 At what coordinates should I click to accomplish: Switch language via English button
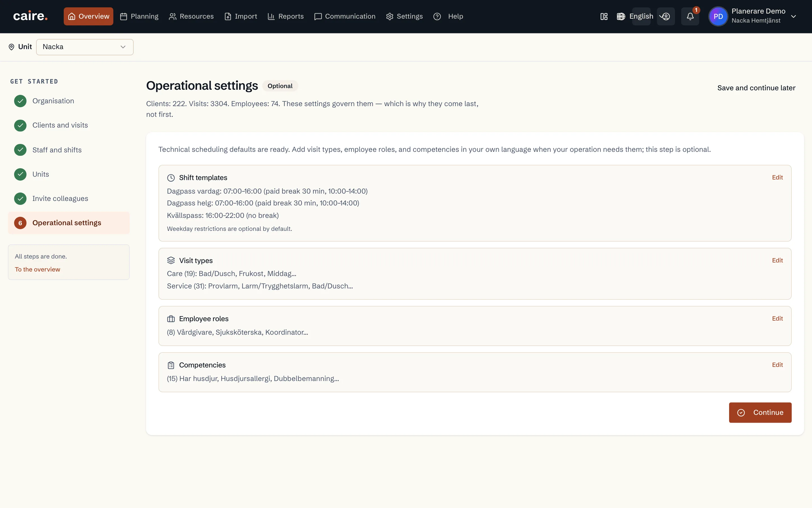tap(641, 16)
